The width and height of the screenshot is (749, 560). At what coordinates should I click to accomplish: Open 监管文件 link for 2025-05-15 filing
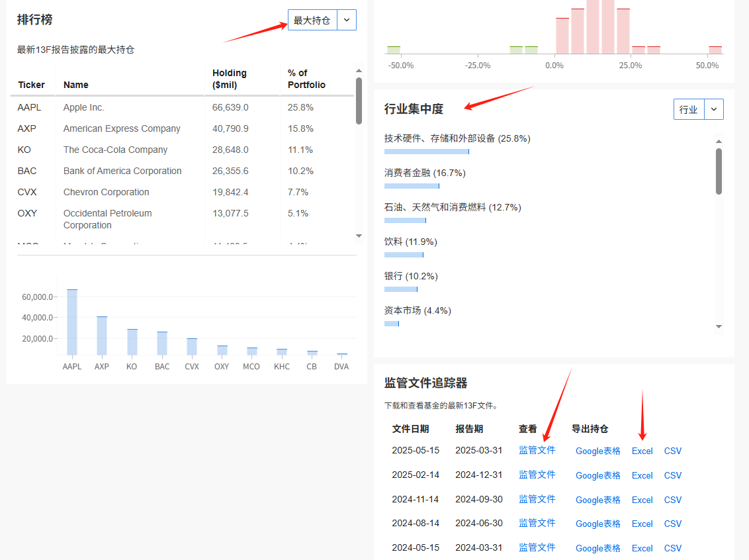pos(537,450)
